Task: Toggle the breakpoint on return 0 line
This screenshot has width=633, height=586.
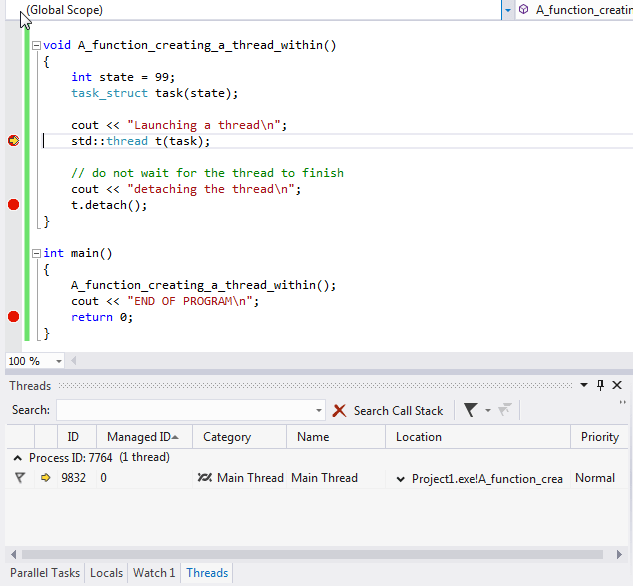Action: tap(13, 317)
